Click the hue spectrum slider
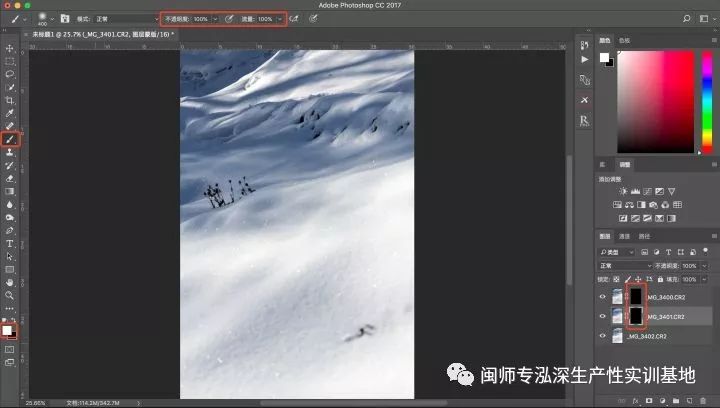The width and height of the screenshot is (720, 408). click(x=707, y=102)
